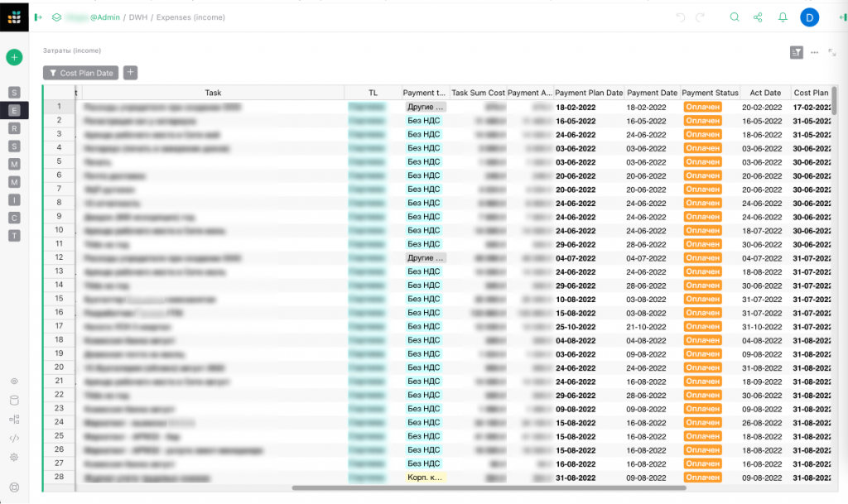
Task: Open the user avatar D menu
Action: pyautogui.click(x=810, y=17)
